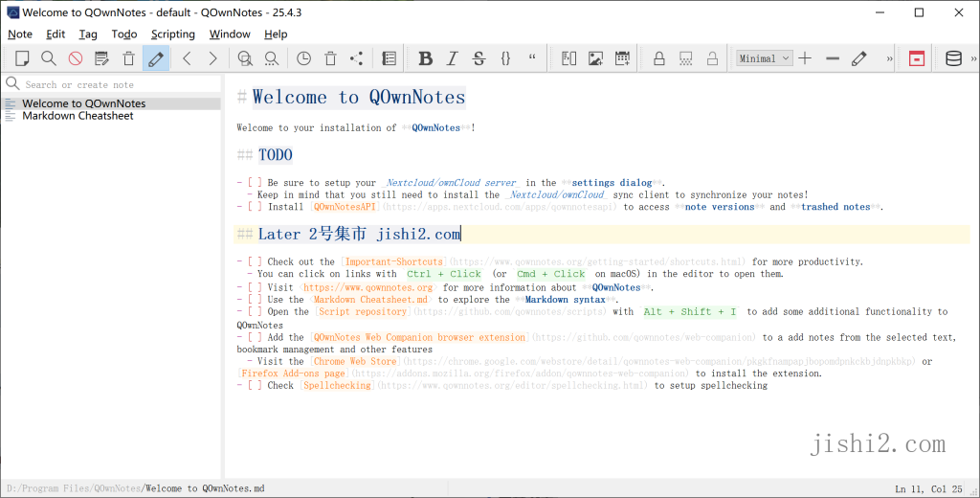Open the Window menu

[230, 34]
